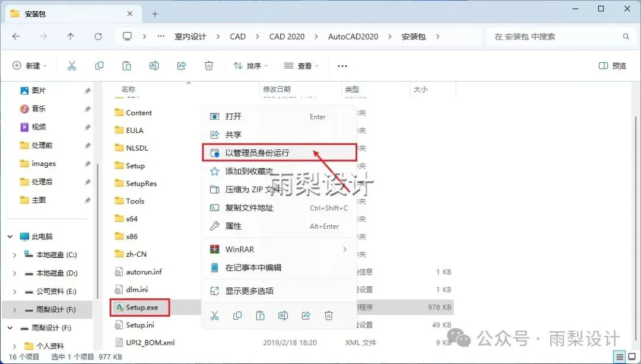Click the sidebar vertical scrollbar
The width and height of the screenshot is (641, 364).
[x=97, y=231]
